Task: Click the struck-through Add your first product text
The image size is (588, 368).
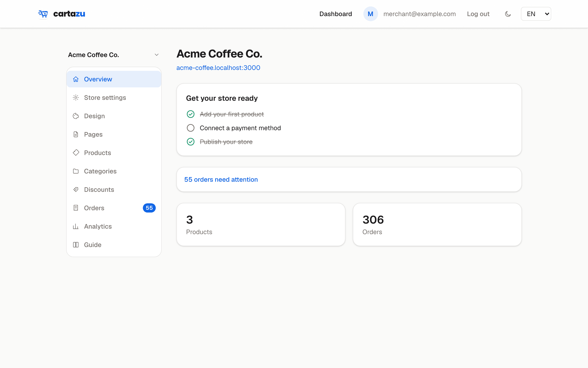Action: coord(232,114)
